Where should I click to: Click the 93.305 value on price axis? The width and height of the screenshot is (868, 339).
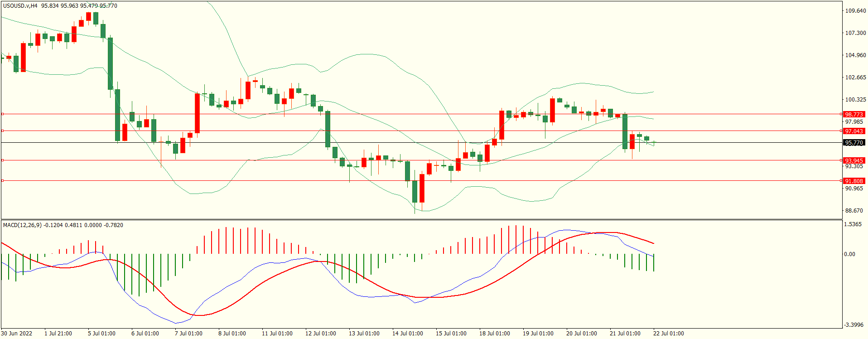[854, 166]
